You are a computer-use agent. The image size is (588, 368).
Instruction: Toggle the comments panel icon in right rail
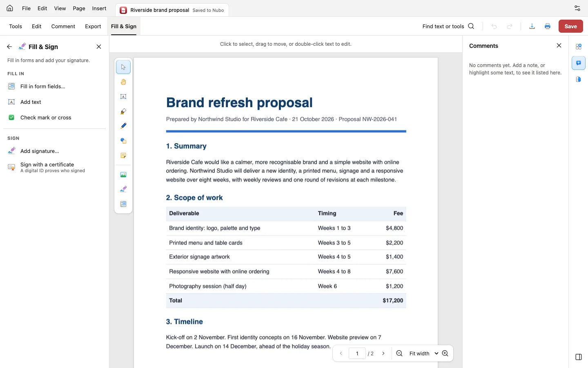pyautogui.click(x=579, y=63)
